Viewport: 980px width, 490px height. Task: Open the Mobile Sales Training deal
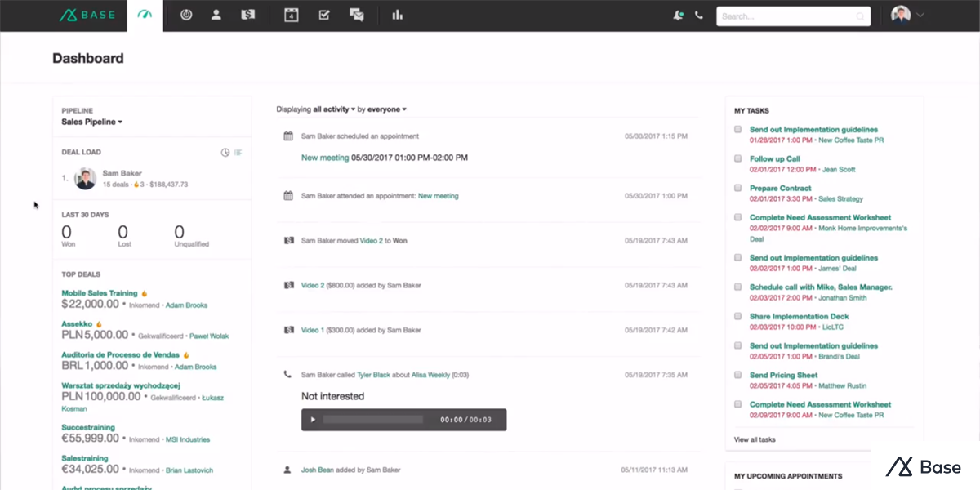coord(100,292)
